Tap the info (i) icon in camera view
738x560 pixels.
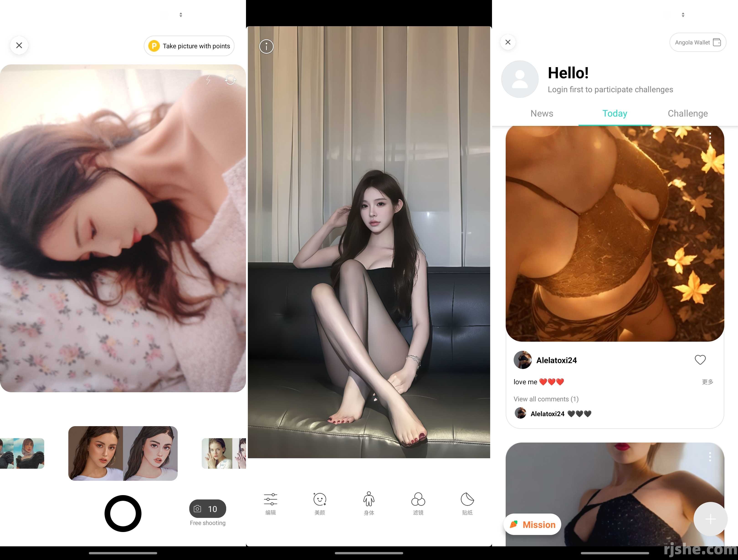(x=266, y=46)
